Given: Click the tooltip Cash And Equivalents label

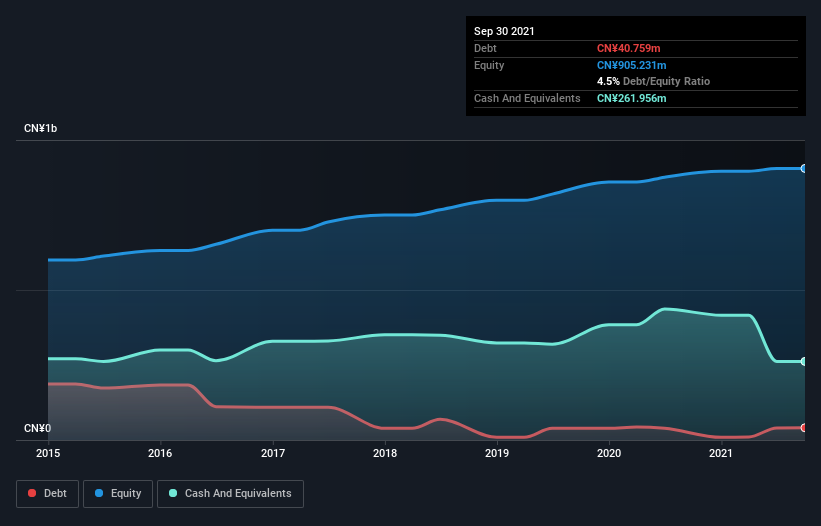Looking at the screenshot, I should click(x=527, y=98).
